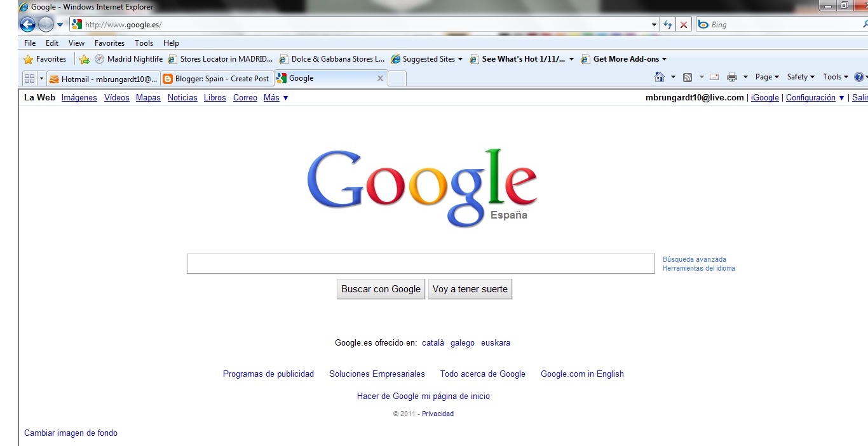Switch to the Blogger Spain Create Post tab
868x446 pixels.
(x=216, y=79)
